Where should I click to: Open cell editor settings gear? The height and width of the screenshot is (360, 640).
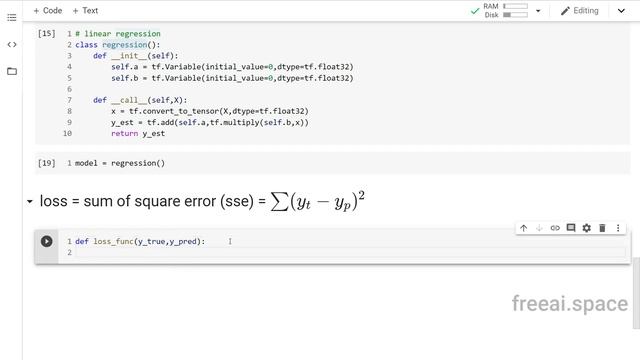[587, 228]
